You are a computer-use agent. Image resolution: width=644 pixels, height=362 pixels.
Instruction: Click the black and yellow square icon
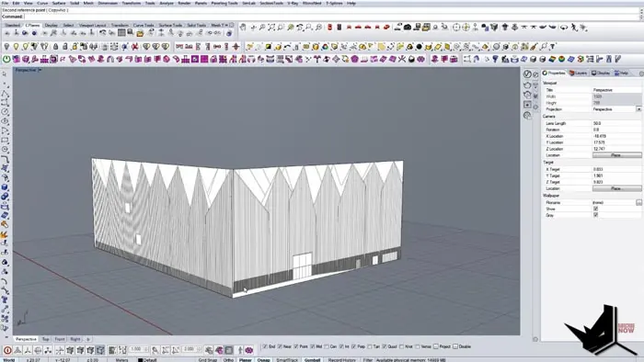click(268, 47)
